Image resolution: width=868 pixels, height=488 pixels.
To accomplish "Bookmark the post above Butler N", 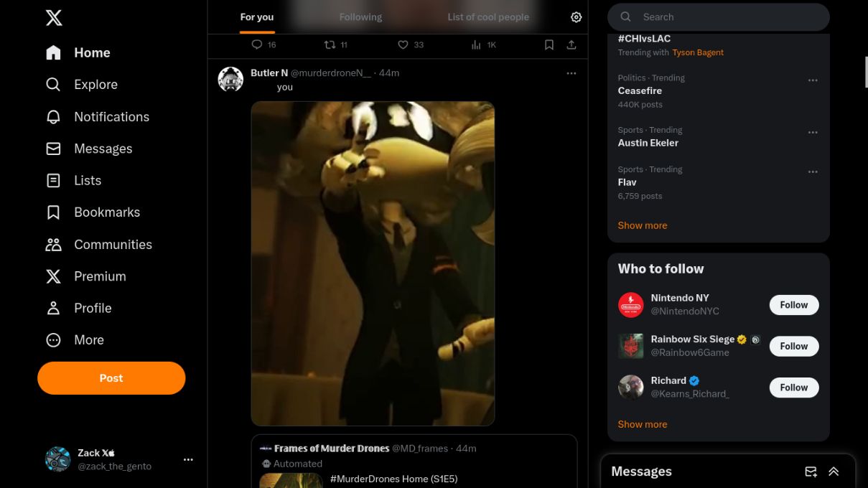I will coord(549,44).
